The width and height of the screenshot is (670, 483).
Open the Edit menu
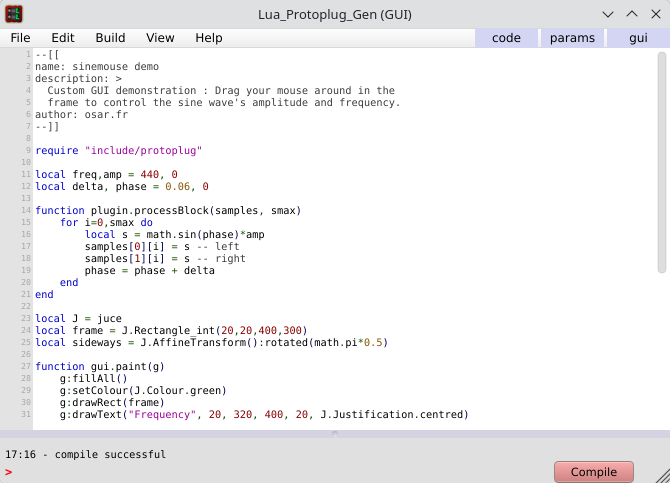[63, 38]
